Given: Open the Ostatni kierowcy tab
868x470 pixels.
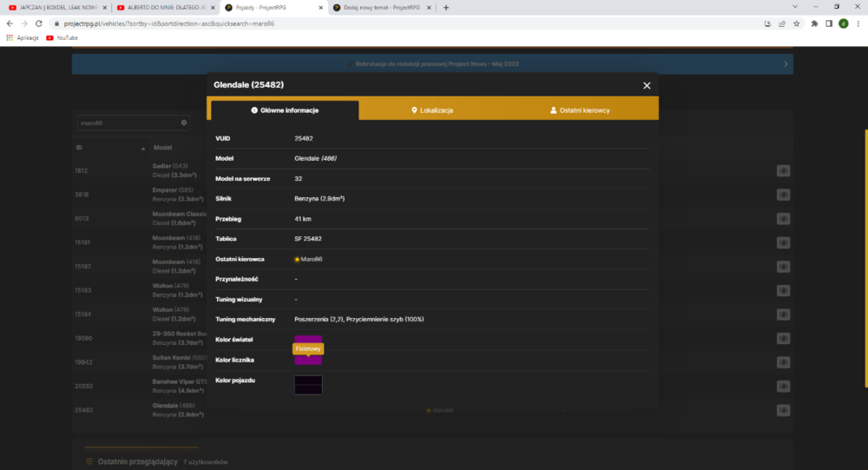Looking at the screenshot, I should (580, 110).
